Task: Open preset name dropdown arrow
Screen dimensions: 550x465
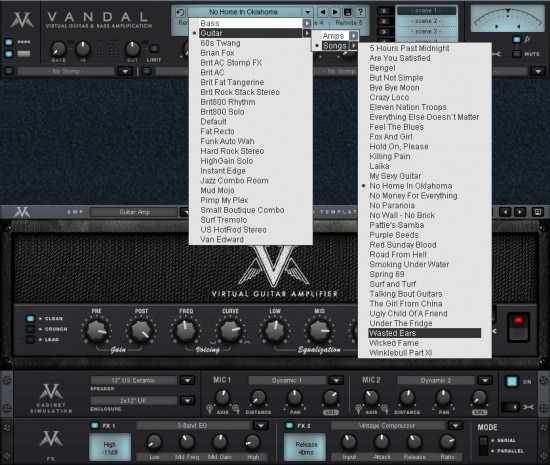Action: (307, 12)
